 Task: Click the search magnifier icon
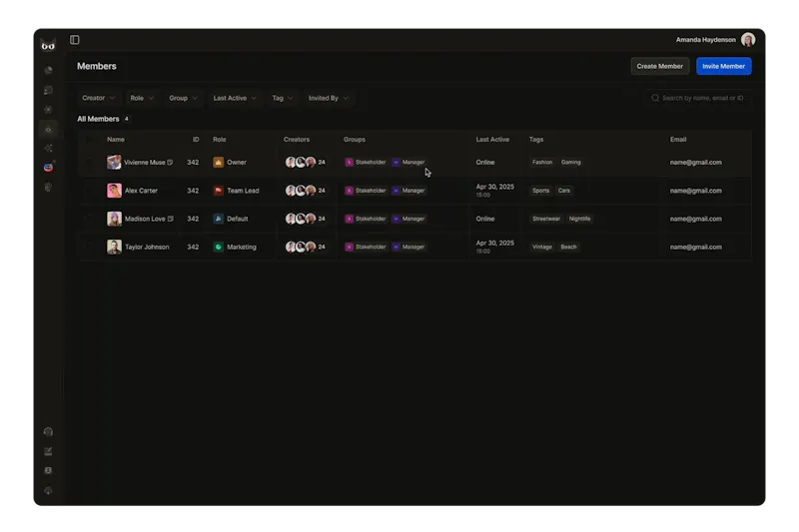(655, 98)
